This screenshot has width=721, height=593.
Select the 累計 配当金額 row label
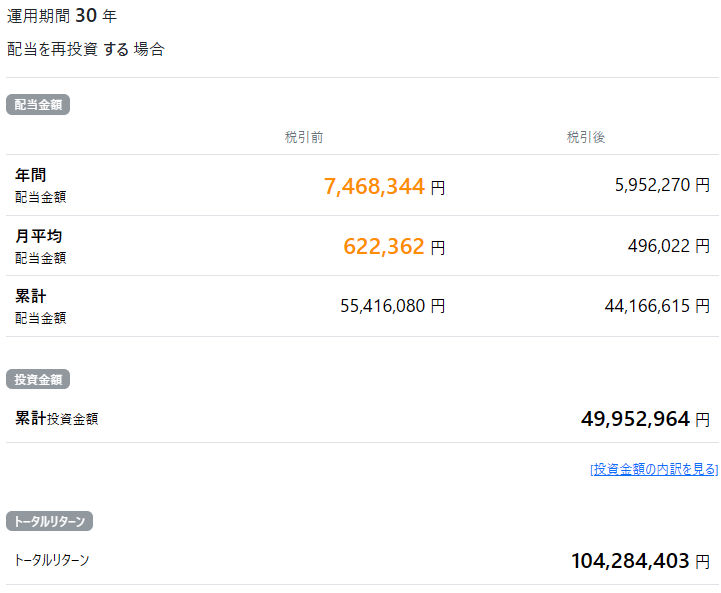(40, 306)
